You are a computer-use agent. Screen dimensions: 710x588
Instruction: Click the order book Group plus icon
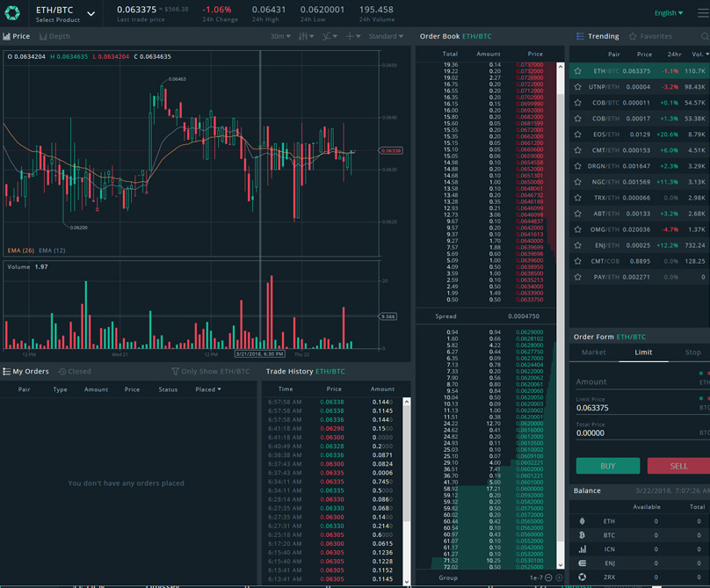(559, 577)
